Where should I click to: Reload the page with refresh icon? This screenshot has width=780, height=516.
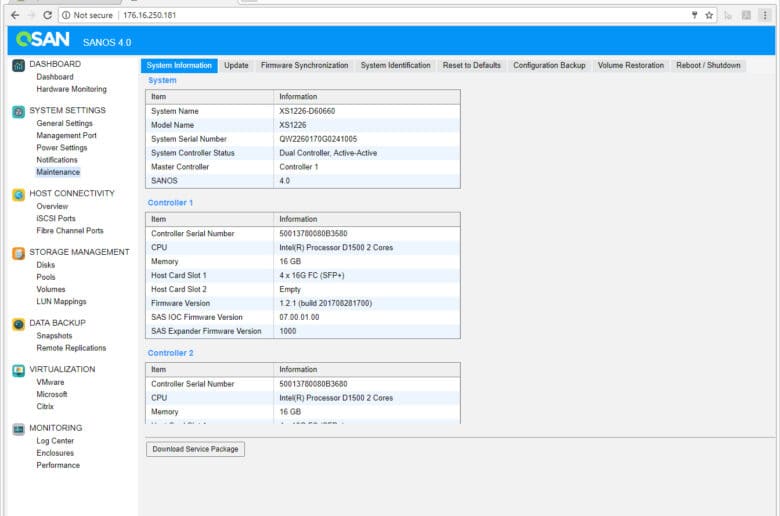coord(47,15)
